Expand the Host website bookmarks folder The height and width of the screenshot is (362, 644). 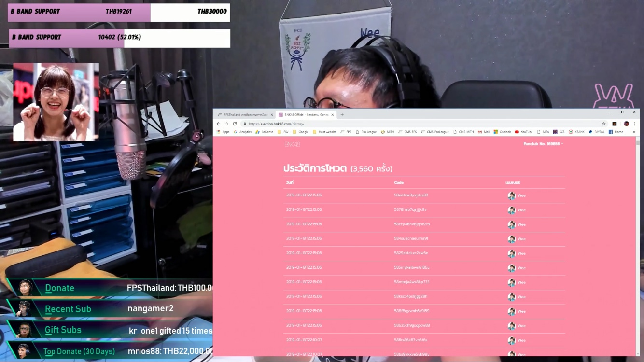324,132
